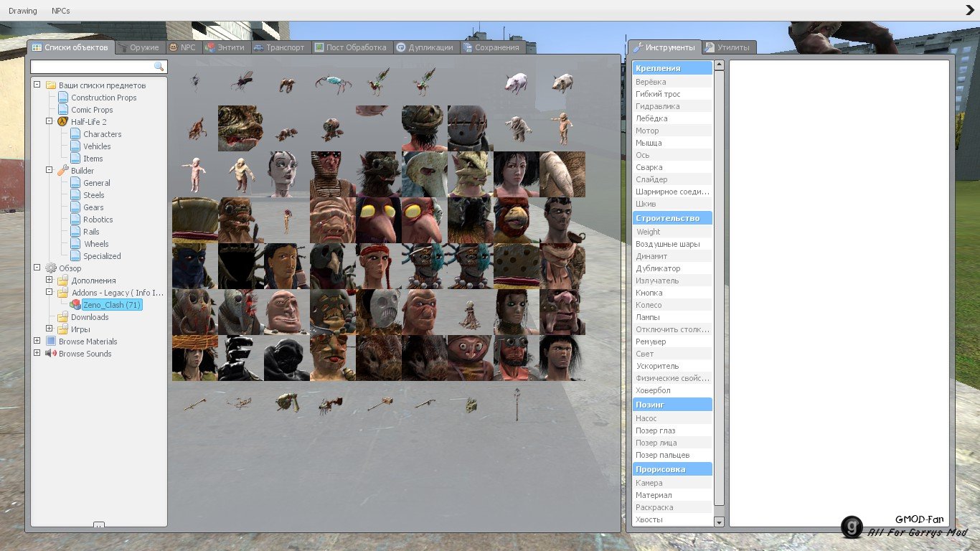Select the Ховербол tool
The image size is (980, 551).
tap(672, 390)
